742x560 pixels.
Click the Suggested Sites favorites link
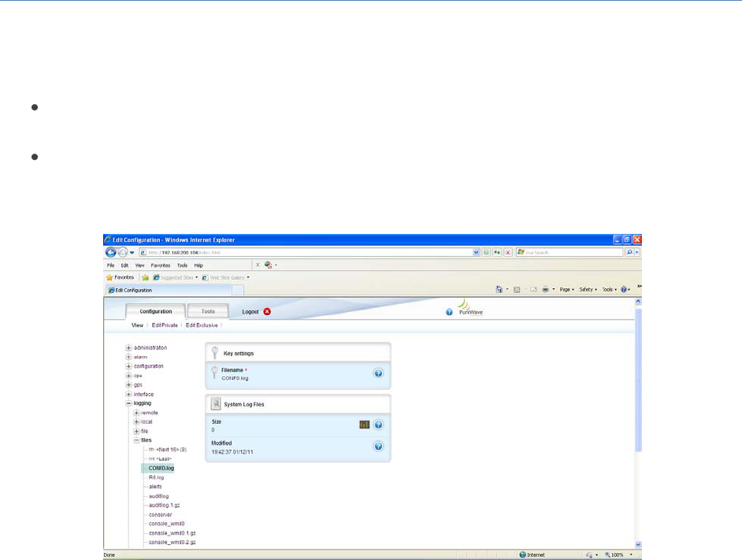tap(176, 277)
